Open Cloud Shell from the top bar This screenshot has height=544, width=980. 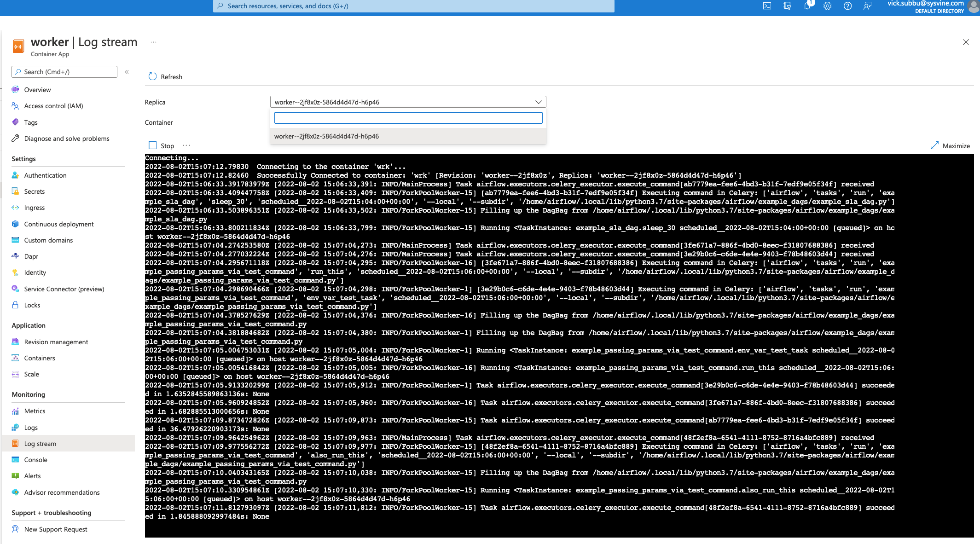click(767, 6)
